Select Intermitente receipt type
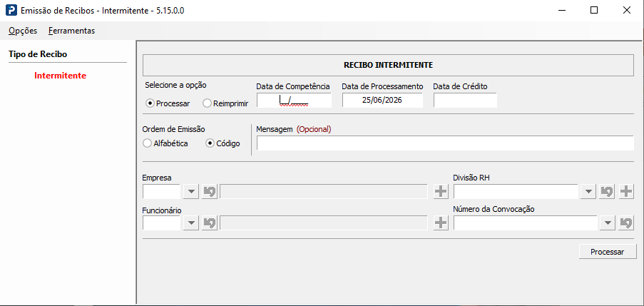Image resolution: width=644 pixels, height=306 pixels. tap(61, 76)
